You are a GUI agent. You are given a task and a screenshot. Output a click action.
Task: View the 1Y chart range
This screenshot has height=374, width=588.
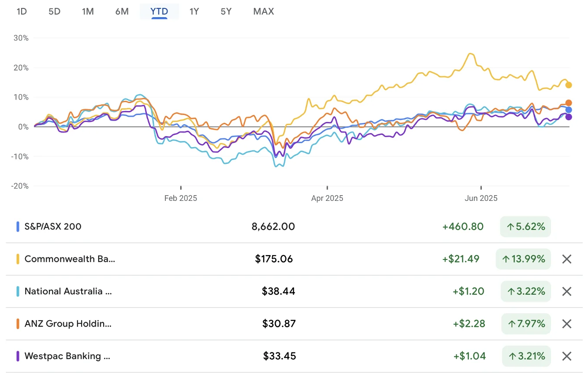(194, 11)
